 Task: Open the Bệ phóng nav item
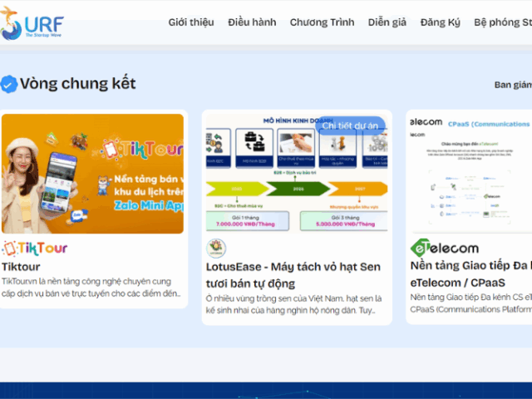click(x=502, y=22)
